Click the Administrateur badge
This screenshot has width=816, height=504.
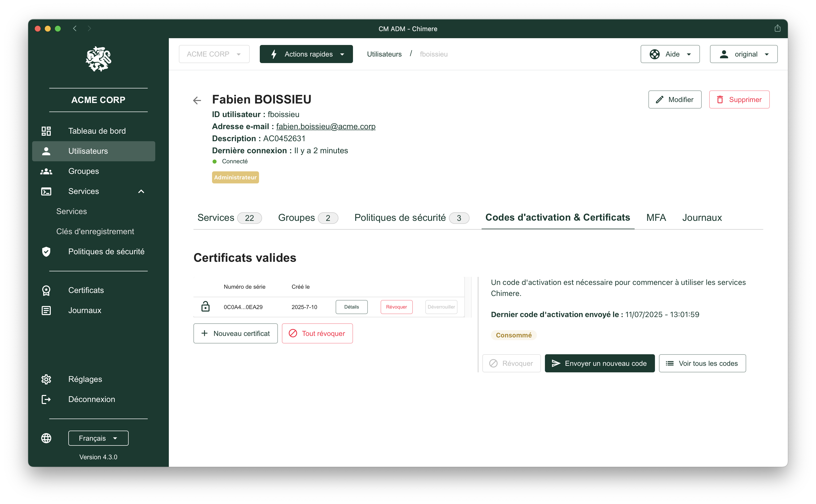pos(235,177)
